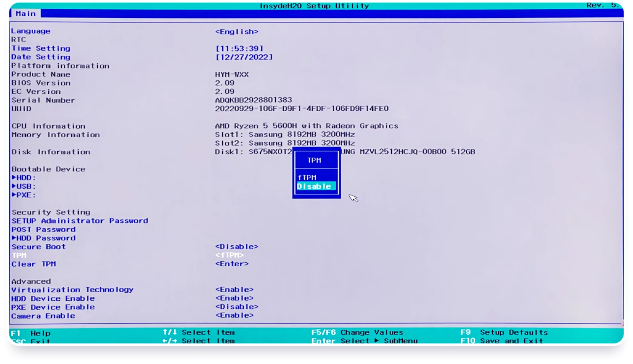Toggle HDD Device Enable value
Viewport: 633px width, 364px height.
coord(234,298)
